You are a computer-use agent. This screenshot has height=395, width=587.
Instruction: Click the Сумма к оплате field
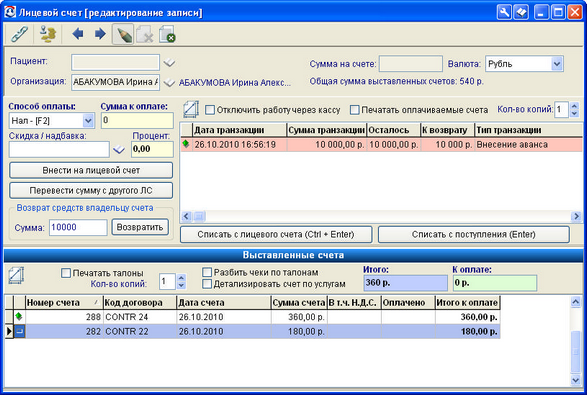(137, 121)
